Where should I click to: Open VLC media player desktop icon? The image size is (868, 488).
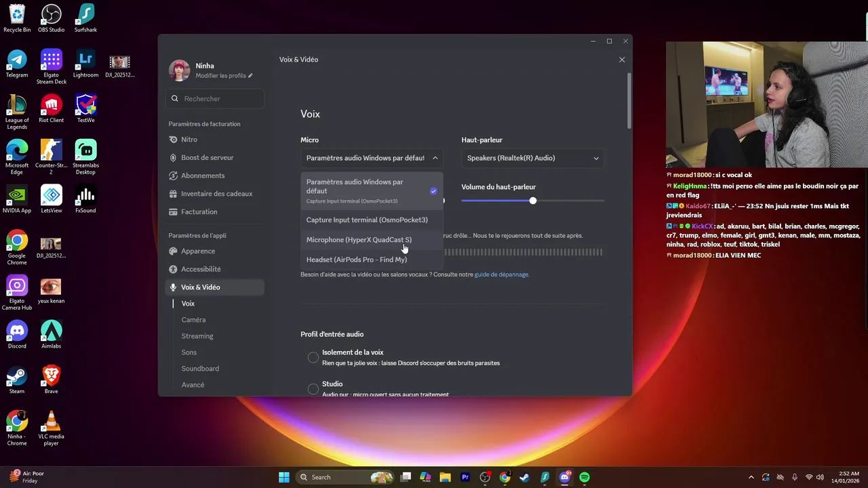(52, 428)
